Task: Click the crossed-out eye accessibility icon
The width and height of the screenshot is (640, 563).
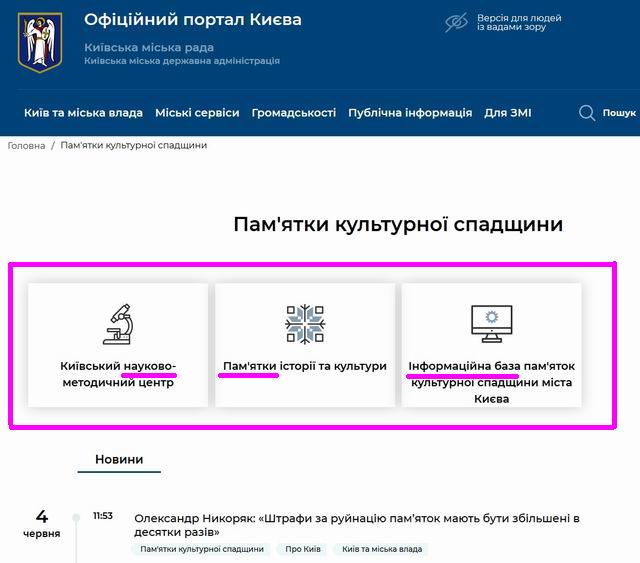Action: [456, 23]
